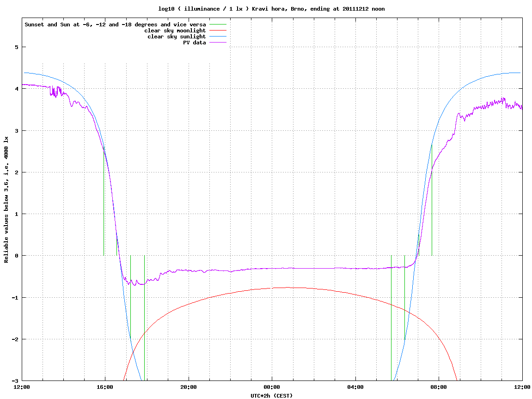Click the y-axis tick label 1
The width and height of the screenshot is (532, 399).
(x=16, y=214)
